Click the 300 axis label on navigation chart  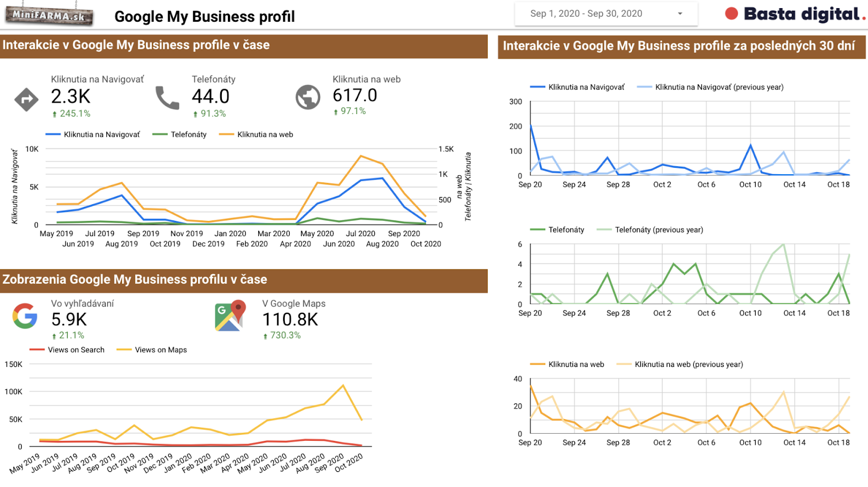(516, 102)
